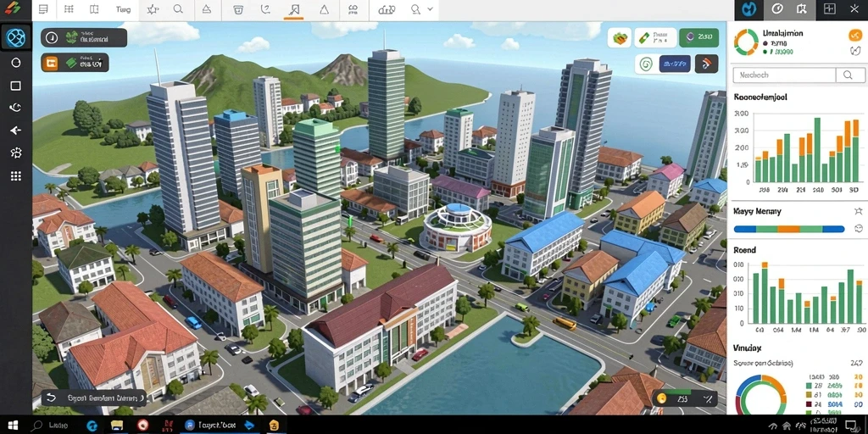This screenshot has width=868, height=434.
Task: Select the star tool in top toolbar
Action: click(x=153, y=9)
